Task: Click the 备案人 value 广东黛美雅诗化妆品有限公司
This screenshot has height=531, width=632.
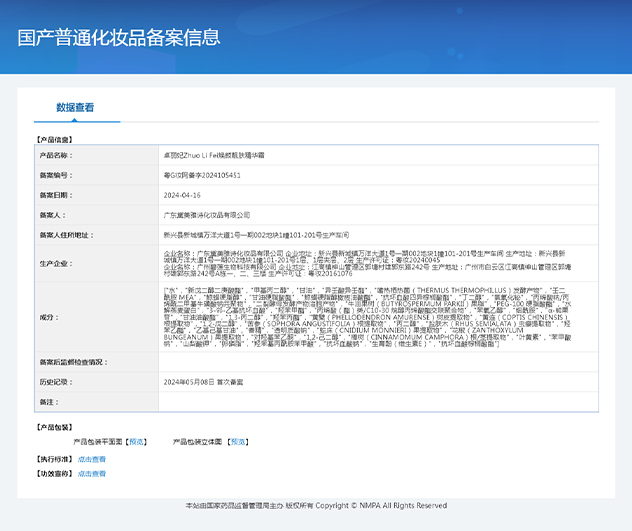Action: pyautogui.click(x=207, y=215)
